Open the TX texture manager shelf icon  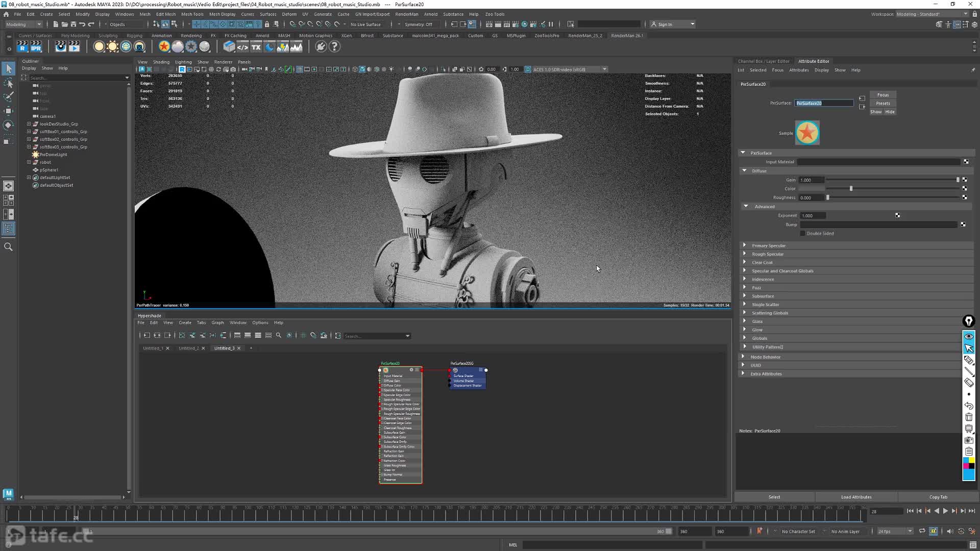(x=256, y=47)
